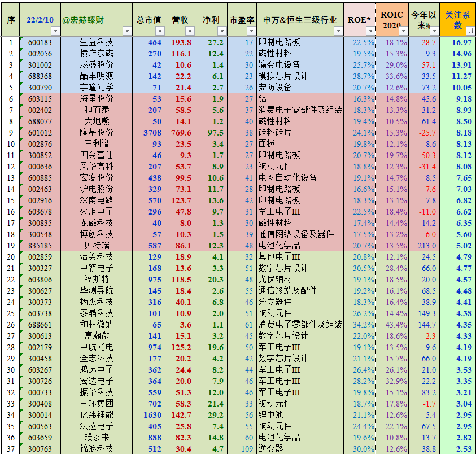
Task: Select the cell 横店东磁
Action: point(97,54)
